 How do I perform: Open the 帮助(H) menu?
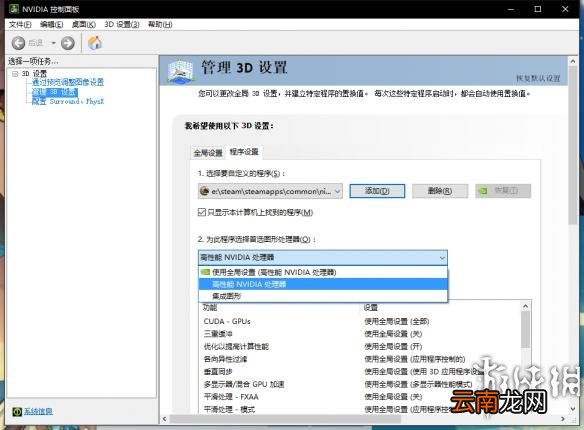(x=160, y=24)
